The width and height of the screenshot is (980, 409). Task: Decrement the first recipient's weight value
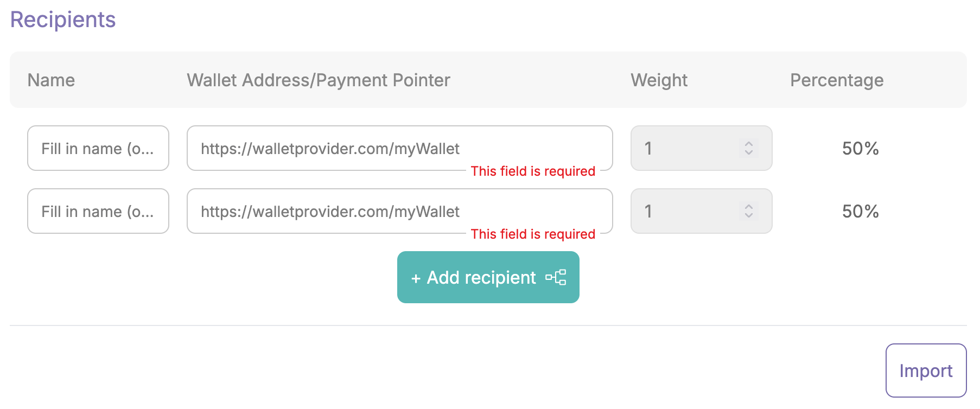(748, 153)
